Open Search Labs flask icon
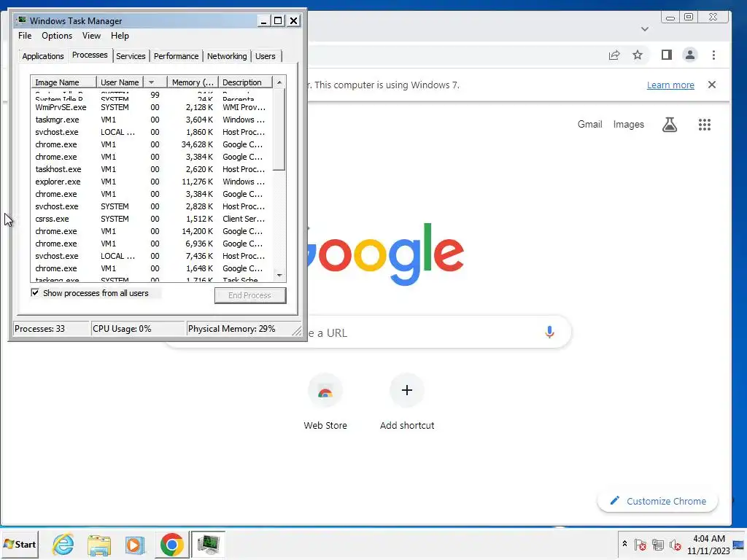This screenshot has width=747, height=560. point(670,125)
